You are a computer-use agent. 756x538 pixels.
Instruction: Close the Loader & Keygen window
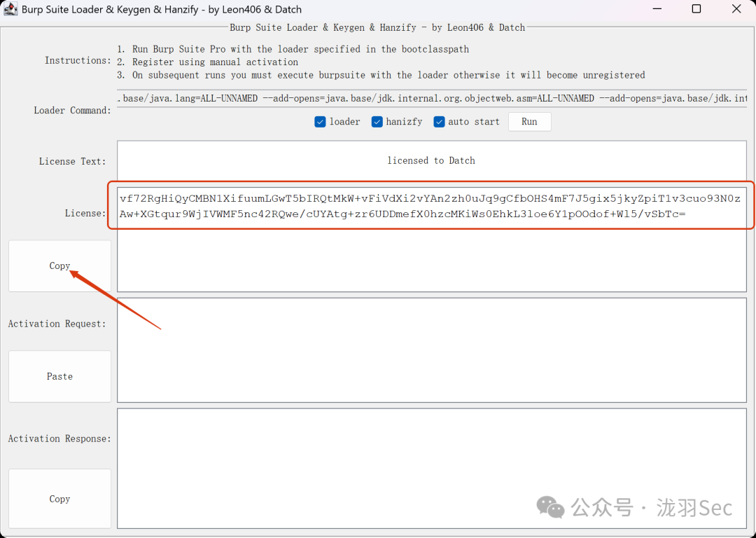(736, 9)
